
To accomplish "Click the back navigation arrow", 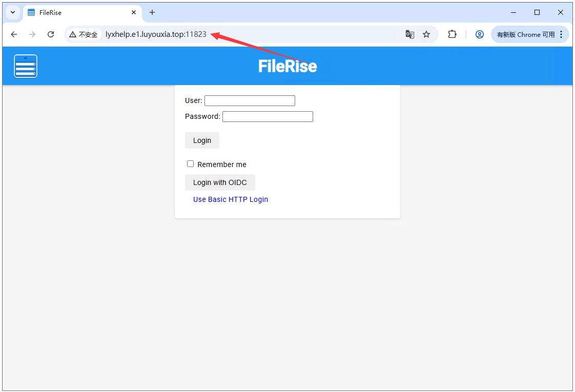I will [14, 34].
